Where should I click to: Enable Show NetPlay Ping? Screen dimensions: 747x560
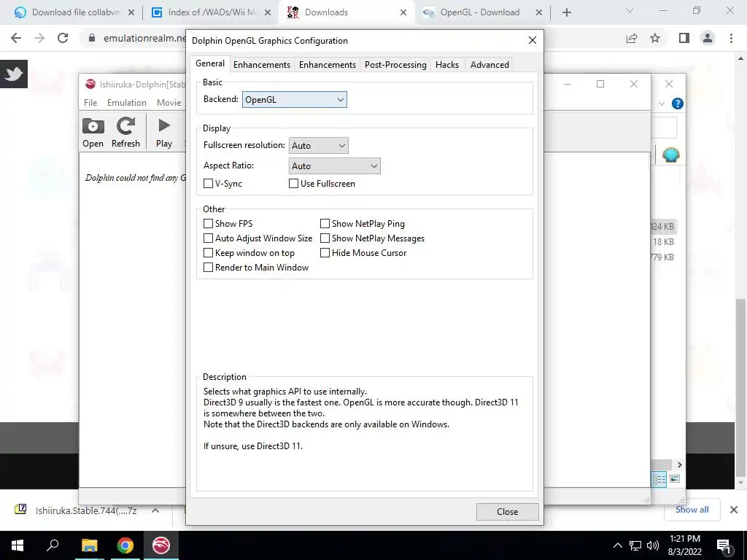coord(325,223)
